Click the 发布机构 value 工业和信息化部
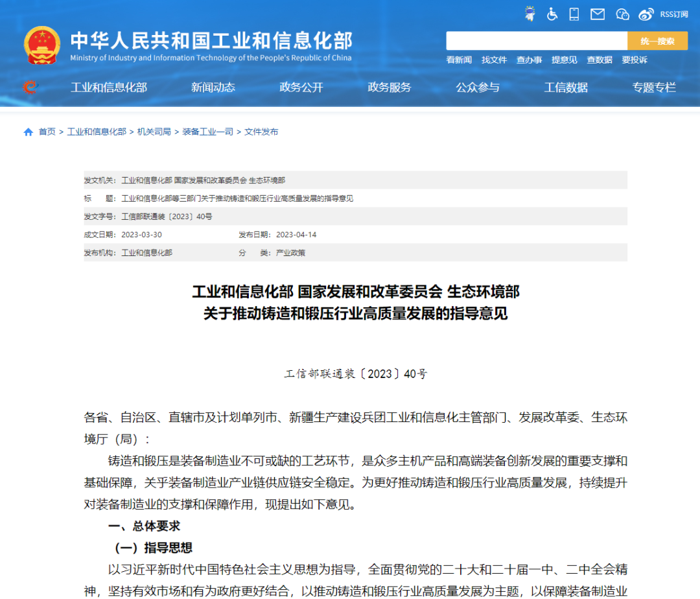 point(147,253)
